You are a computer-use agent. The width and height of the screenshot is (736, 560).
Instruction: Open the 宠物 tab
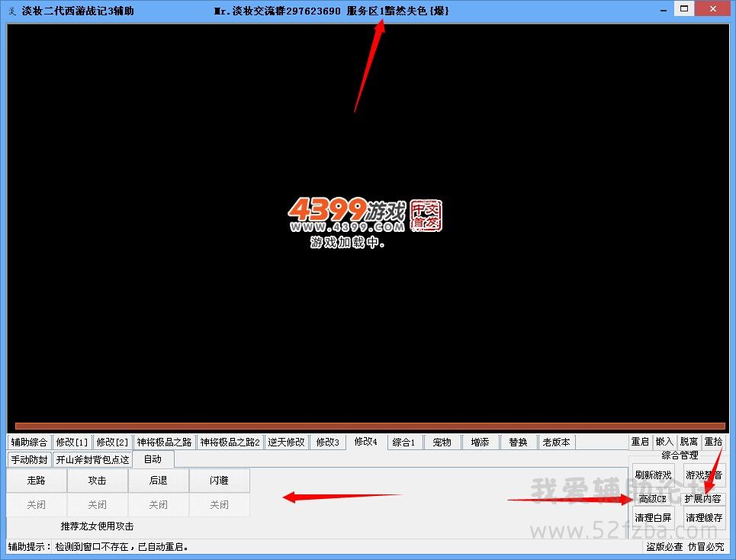442,443
